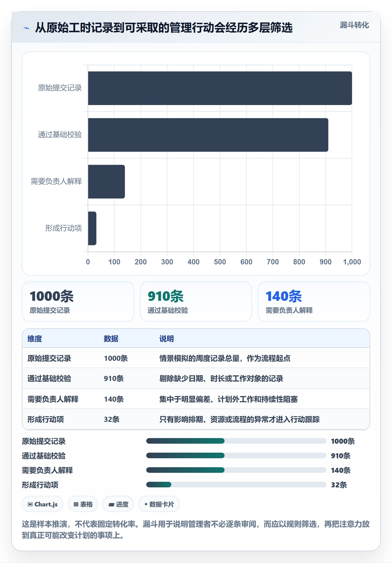Select the 910条 通过基础校验 data card
Viewport: 392px width, 563px height.
coord(196,301)
